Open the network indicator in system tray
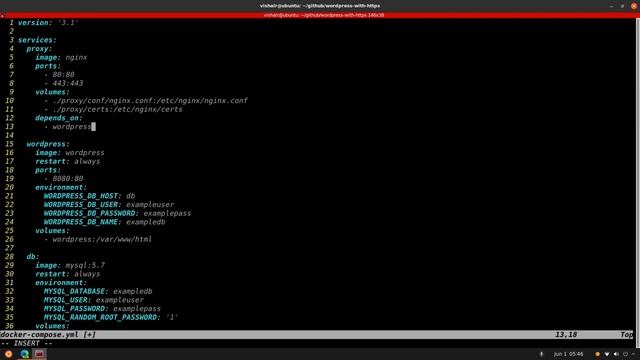Viewport: 640px width, 360px height. (607, 354)
